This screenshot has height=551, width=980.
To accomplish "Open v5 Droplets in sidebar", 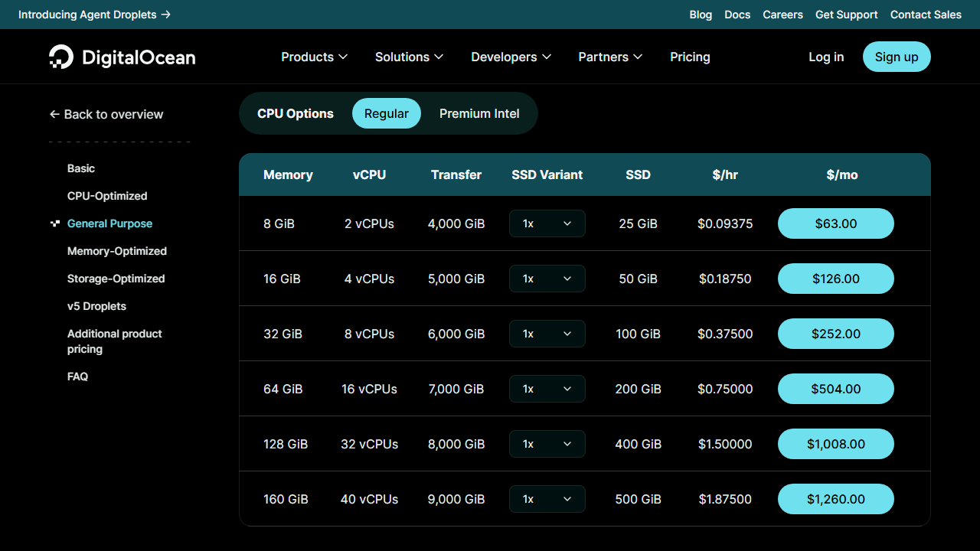I will coord(96,306).
